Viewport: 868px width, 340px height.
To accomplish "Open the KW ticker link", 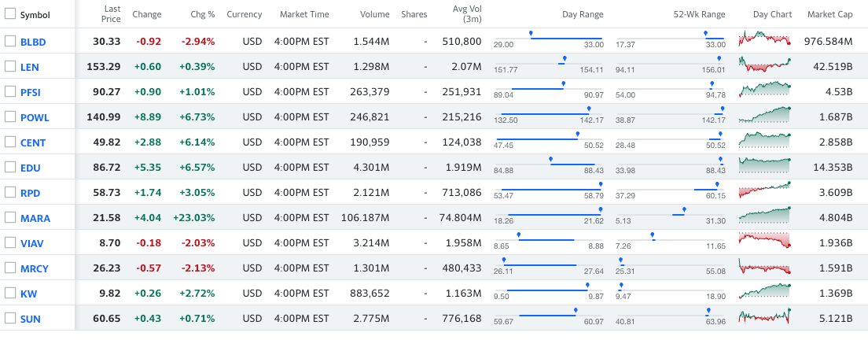I will click(29, 294).
